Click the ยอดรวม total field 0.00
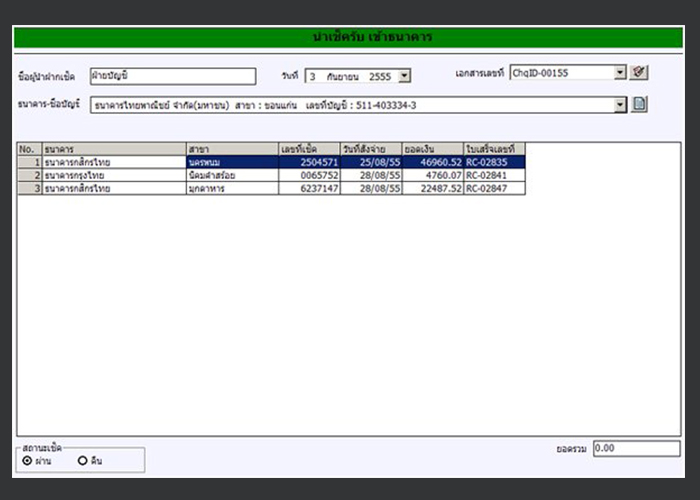 tap(637, 448)
